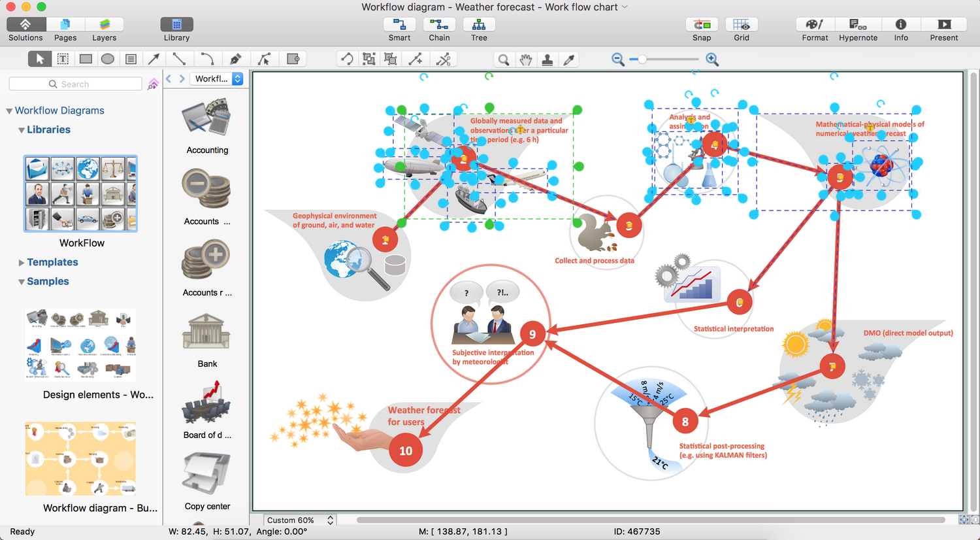Open the WorkFlow library thumbnail
Viewport: 980px width, 540px height.
coord(81,194)
